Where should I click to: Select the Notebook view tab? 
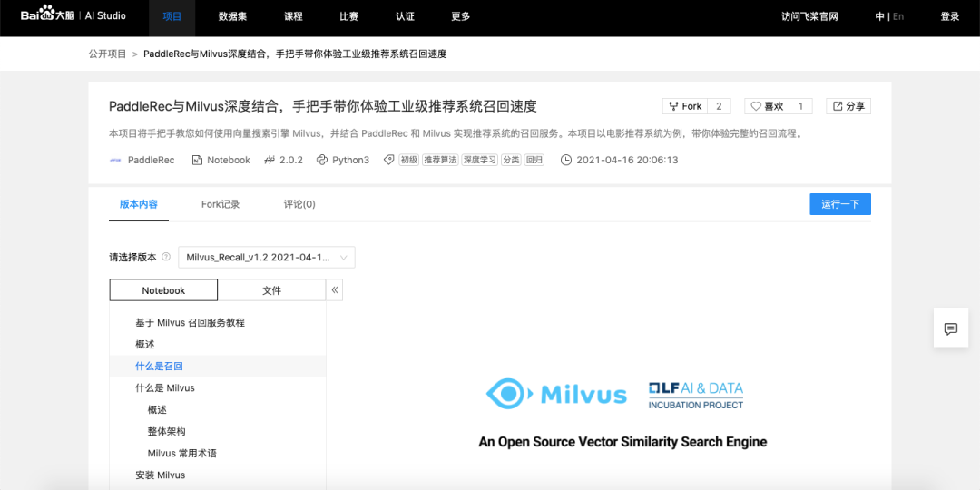(163, 290)
